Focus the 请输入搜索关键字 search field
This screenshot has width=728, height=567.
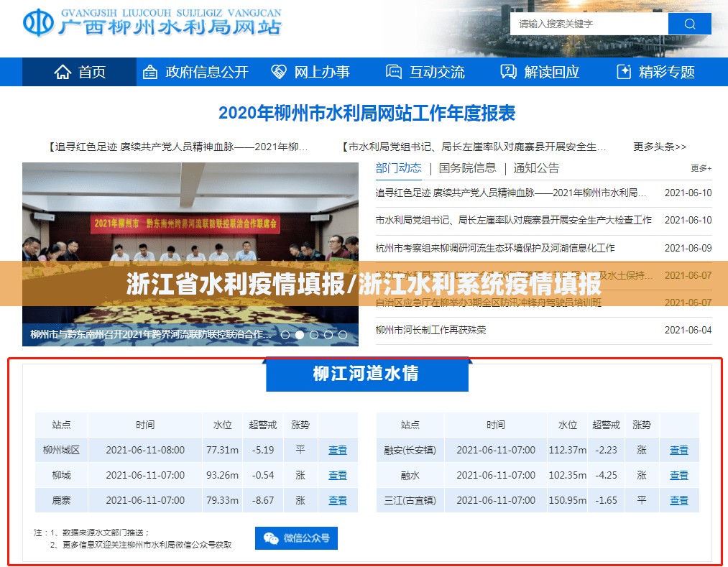click(589, 24)
